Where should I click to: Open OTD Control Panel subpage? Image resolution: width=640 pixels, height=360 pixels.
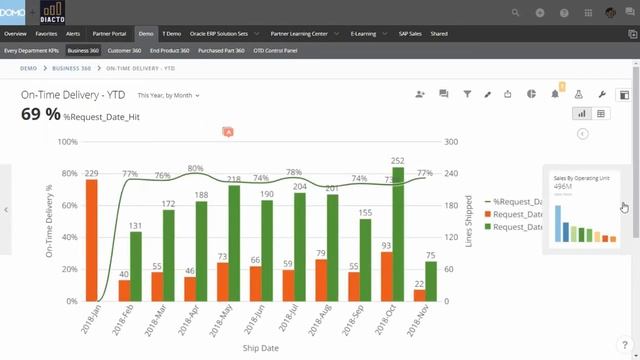[275, 51]
